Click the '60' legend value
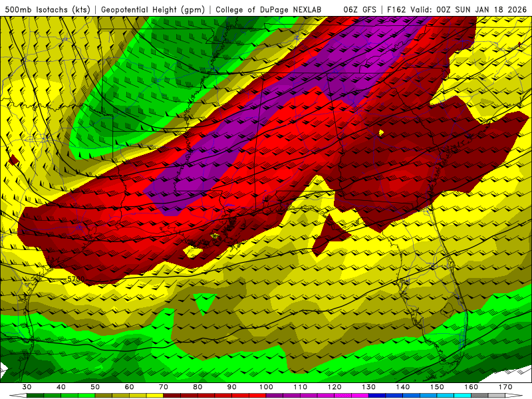This screenshot has width=532, height=399. pyautogui.click(x=129, y=387)
